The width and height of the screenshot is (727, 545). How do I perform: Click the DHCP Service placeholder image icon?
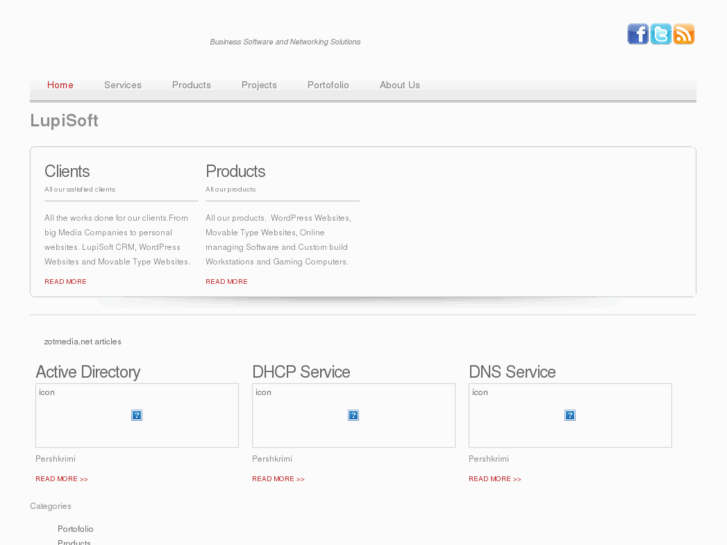353,415
